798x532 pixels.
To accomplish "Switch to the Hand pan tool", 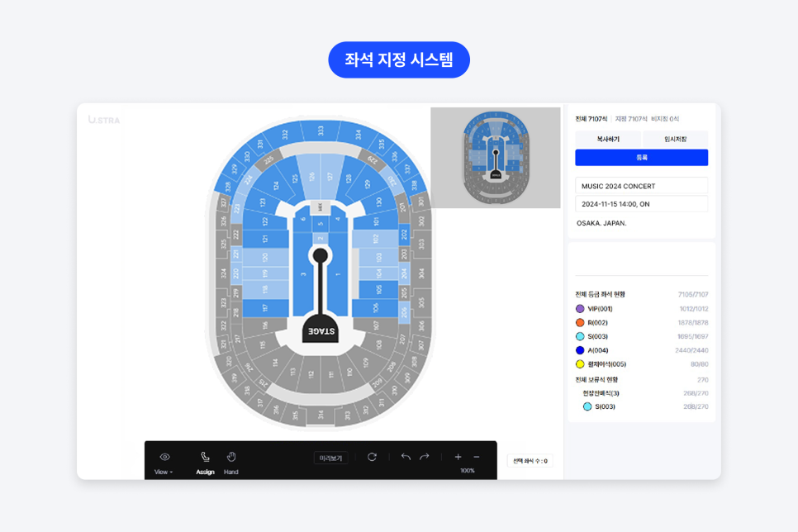I will click(231, 462).
